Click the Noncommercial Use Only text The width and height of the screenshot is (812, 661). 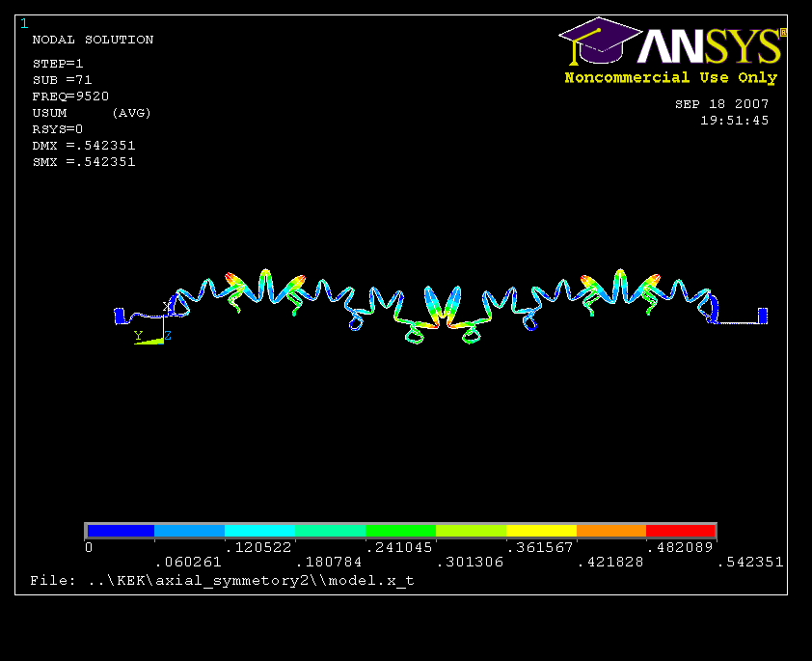point(671,78)
